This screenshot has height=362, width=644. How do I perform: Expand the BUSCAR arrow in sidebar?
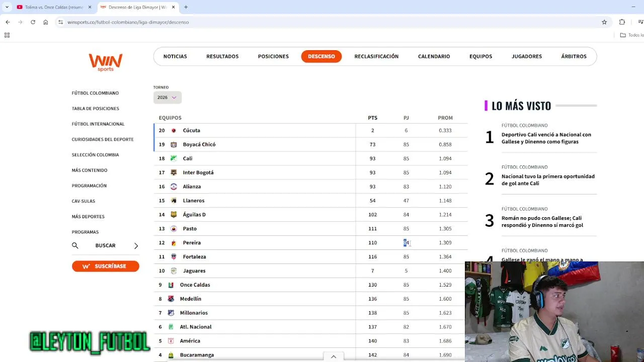136,246
